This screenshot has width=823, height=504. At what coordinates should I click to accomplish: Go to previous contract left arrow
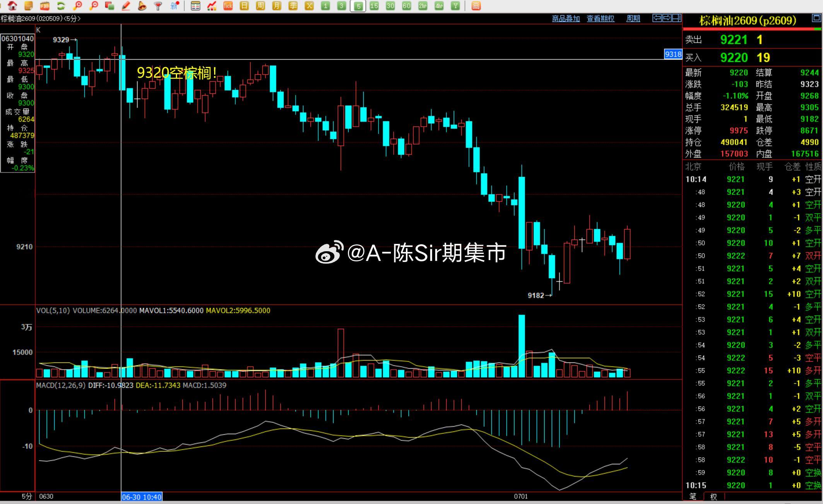pos(657,18)
